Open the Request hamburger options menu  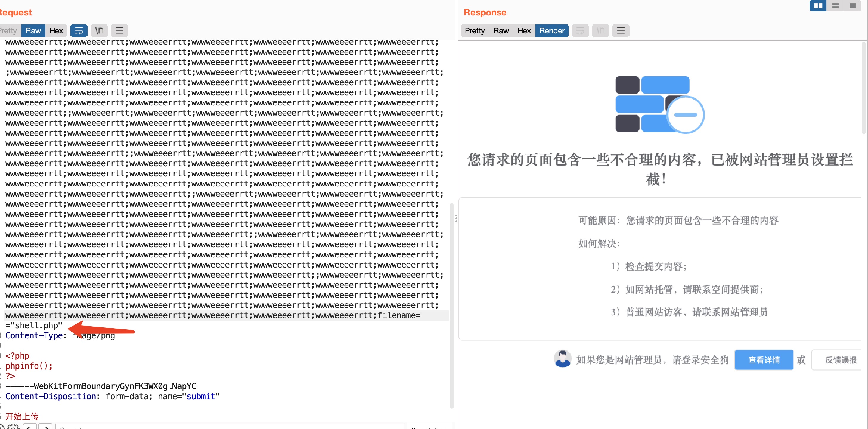(x=119, y=31)
